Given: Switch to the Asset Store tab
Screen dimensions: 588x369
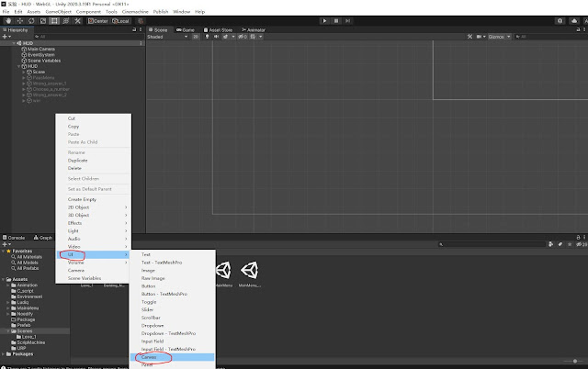Looking at the screenshot, I should pyautogui.click(x=218, y=30).
